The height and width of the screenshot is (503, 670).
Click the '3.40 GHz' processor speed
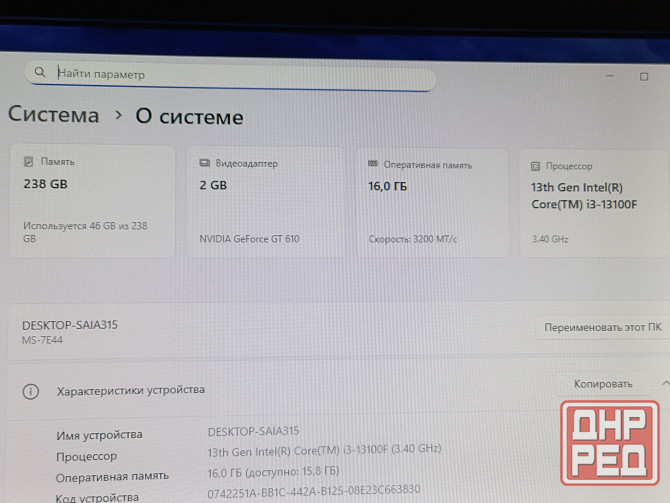[x=550, y=239]
